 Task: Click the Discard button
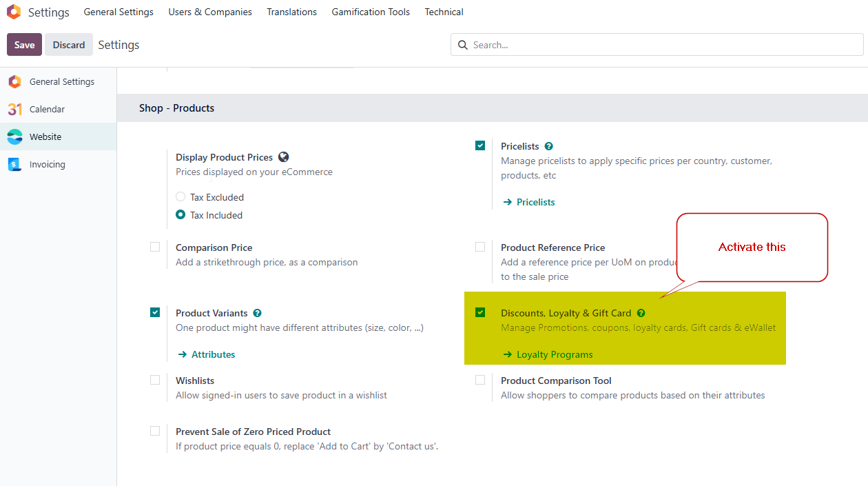(69, 45)
